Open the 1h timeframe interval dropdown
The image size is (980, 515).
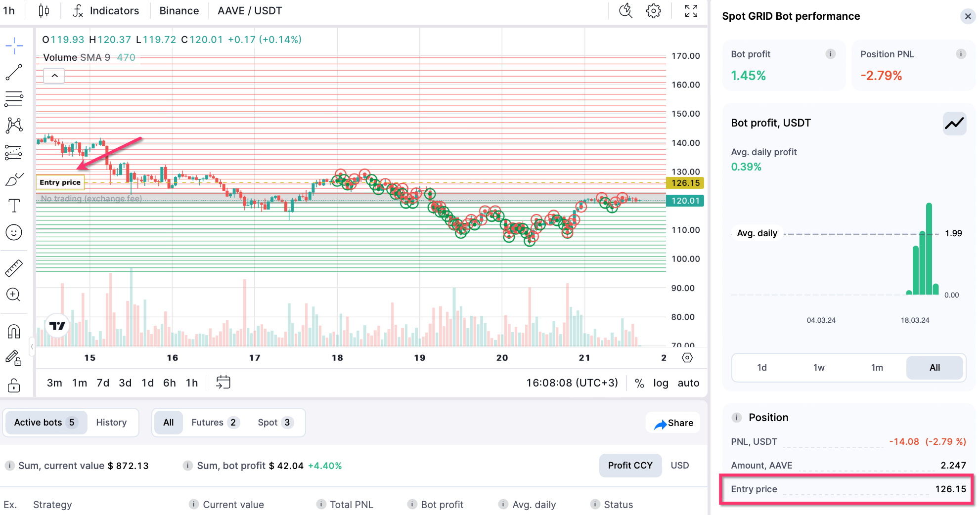[x=9, y=11]
